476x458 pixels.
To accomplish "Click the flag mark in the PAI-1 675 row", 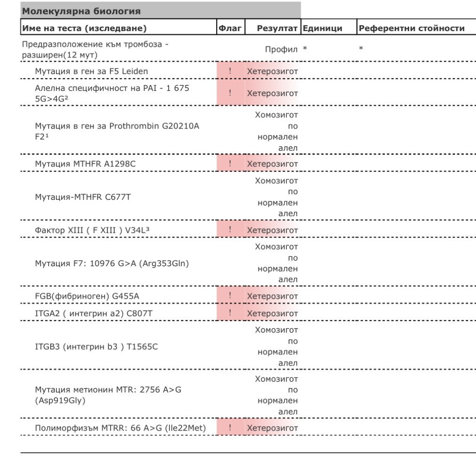I will point(230,93).
